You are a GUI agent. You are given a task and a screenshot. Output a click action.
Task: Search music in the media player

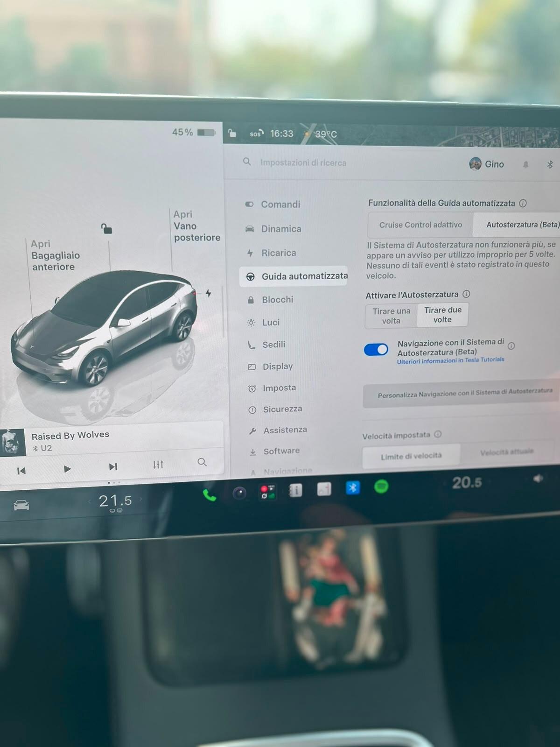tap(202, 462)
